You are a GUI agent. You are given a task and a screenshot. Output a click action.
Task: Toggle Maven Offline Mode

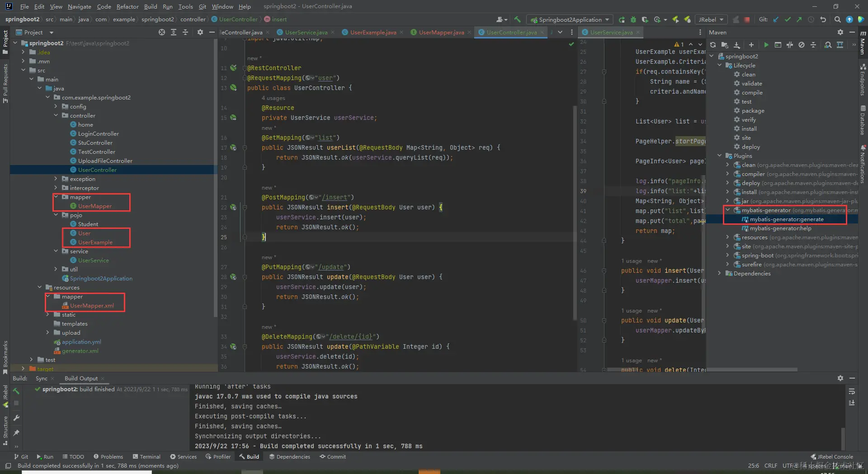(790, 45)
